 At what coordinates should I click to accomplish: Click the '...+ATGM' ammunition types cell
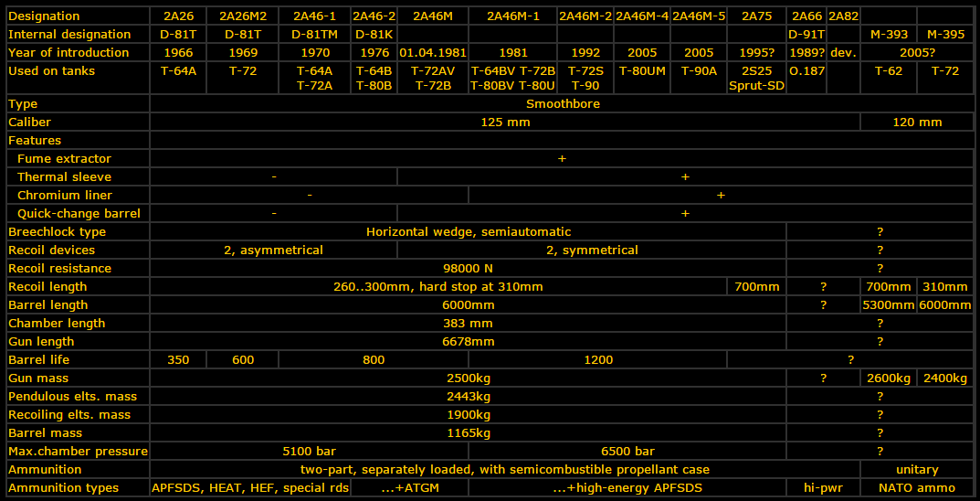409,487
